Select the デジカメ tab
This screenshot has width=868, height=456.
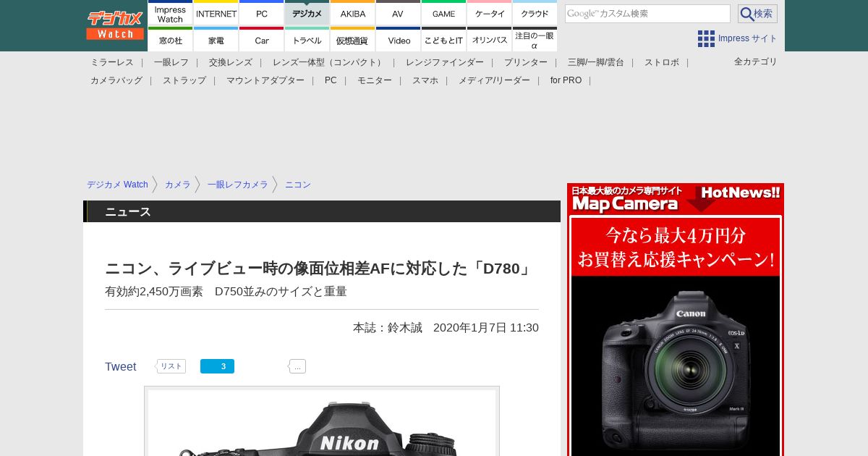[307, 12]
